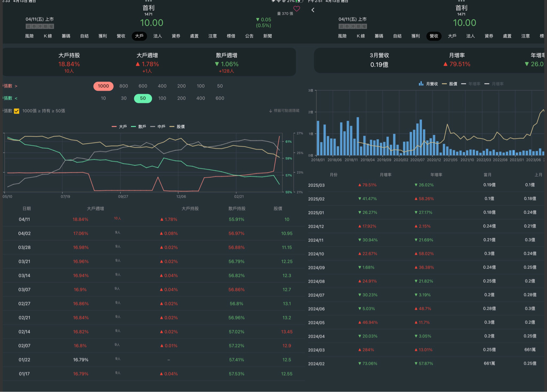Open the K線 tab in the left panel
Viewport: 547px width, 392px height.
pyautogui.click(x=48, y=36)
